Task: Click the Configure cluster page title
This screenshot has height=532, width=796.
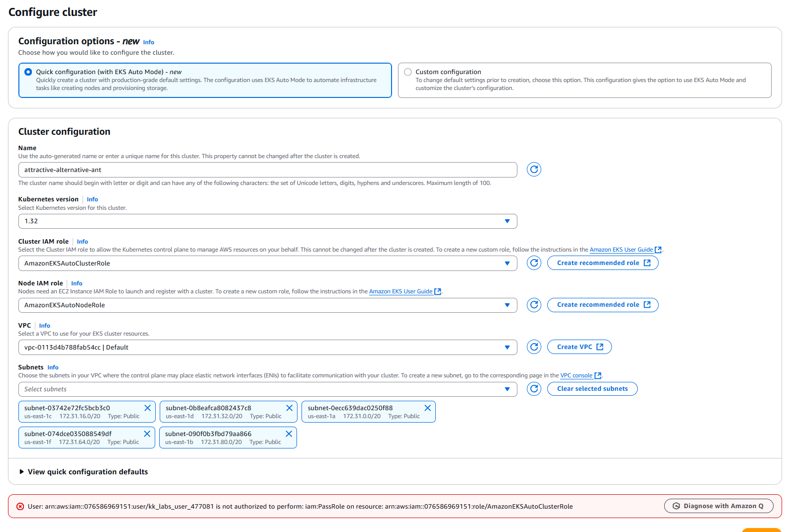Action: 53,12
